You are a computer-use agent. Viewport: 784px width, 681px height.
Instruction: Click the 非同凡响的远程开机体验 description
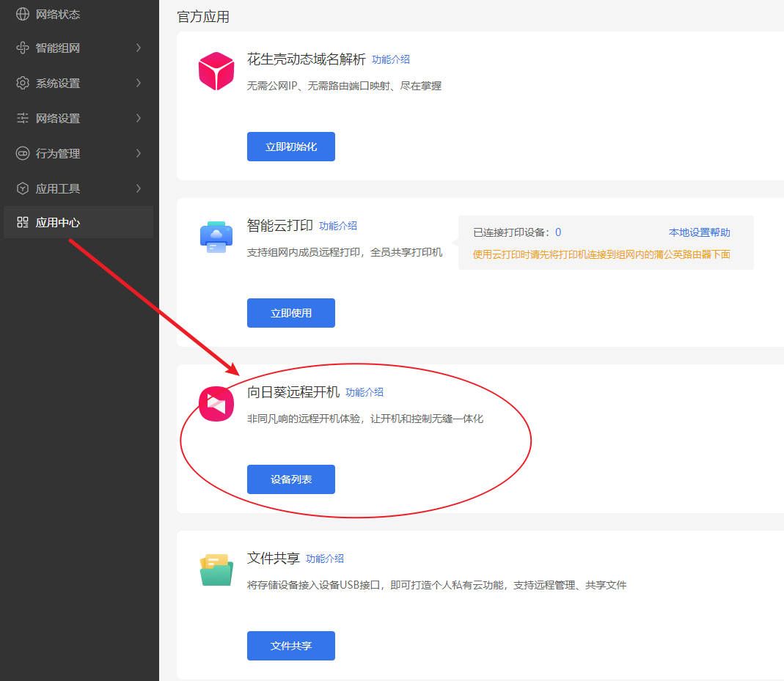[x=365, y=419]
